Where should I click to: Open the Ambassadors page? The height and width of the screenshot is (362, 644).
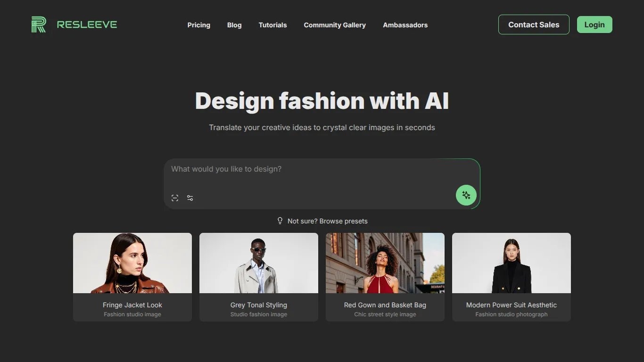click(405, 25)
